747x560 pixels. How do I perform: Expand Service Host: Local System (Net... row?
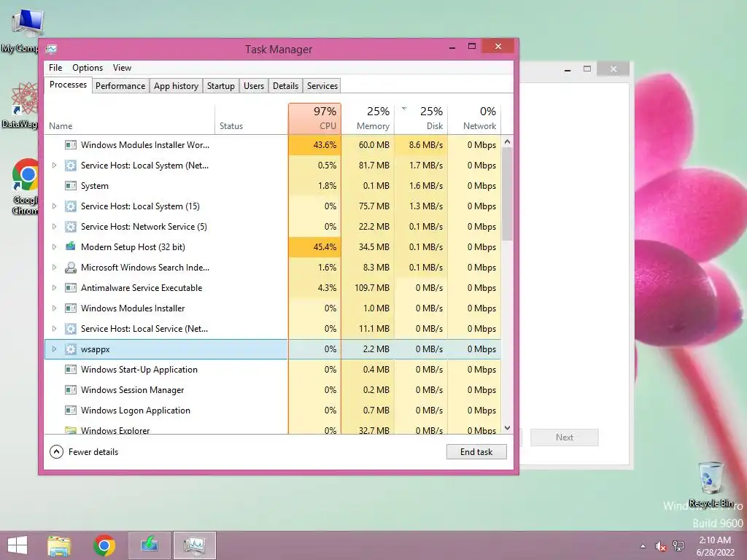[54, 166]
